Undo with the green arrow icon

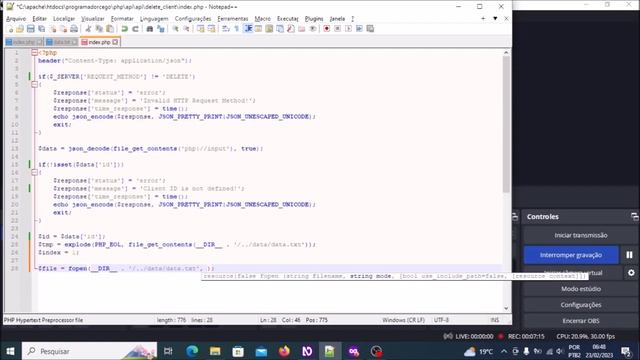tap(124, 29)
